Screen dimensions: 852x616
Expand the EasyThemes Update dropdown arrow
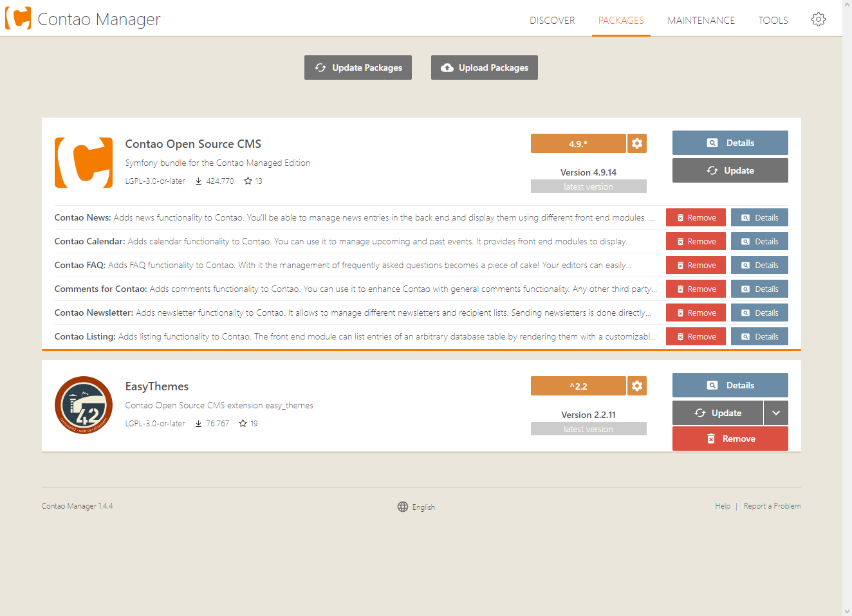[776, 413]
